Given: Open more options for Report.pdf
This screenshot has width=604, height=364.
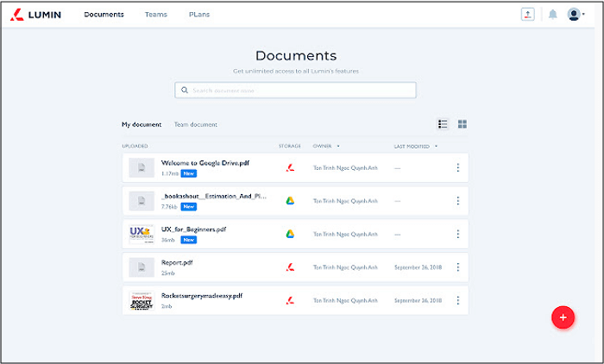Looking at the screenshot, I should (x=457, y=267).
